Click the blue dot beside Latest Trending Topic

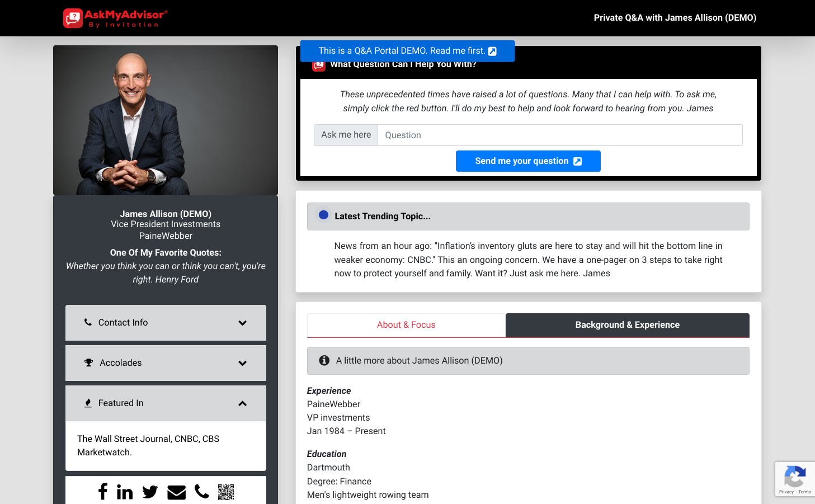coord(323,215)
